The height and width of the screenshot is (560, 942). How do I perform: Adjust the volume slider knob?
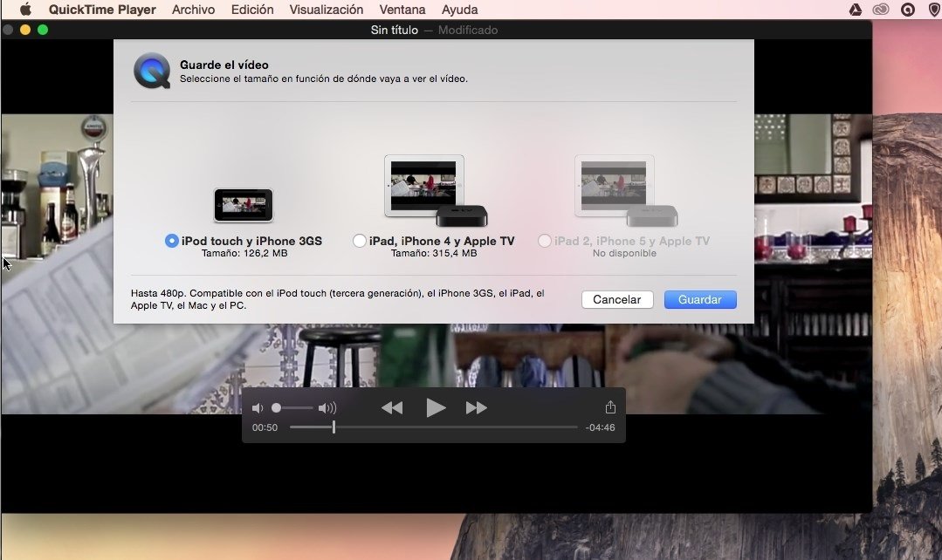pos(277,408)
